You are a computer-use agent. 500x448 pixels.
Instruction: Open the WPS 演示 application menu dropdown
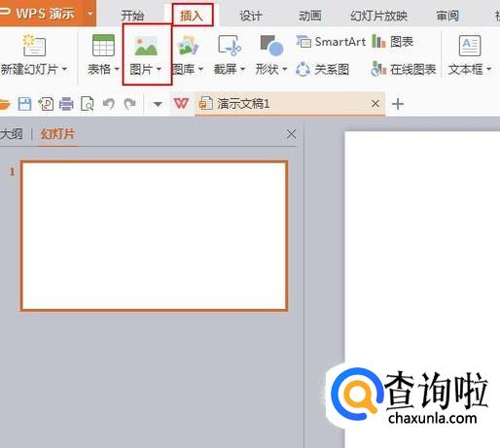tap(90, 14)
